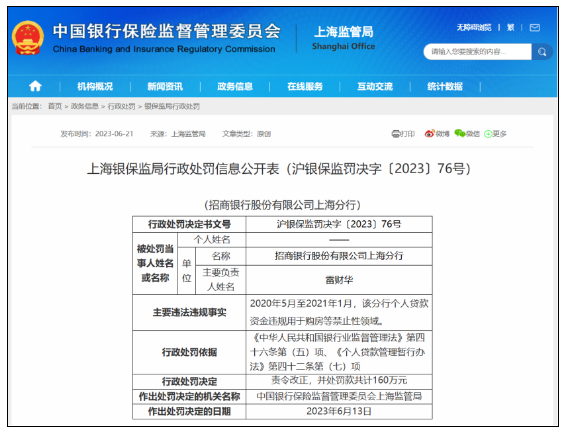
Task: Open the 机构概况 menu
Action: click(95, 86)
